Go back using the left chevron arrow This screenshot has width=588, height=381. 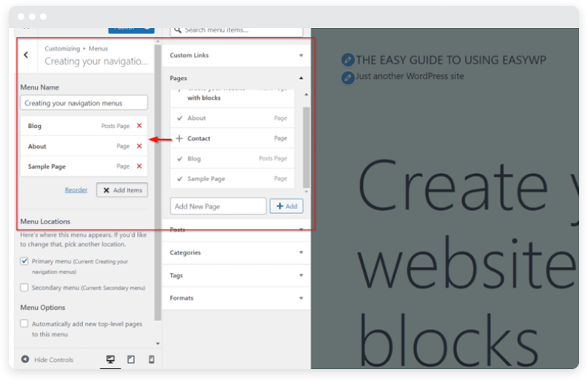[x=26, y=55]
